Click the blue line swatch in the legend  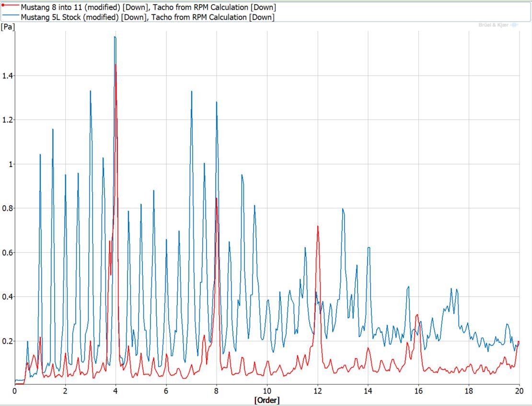(x=10, y=15)
